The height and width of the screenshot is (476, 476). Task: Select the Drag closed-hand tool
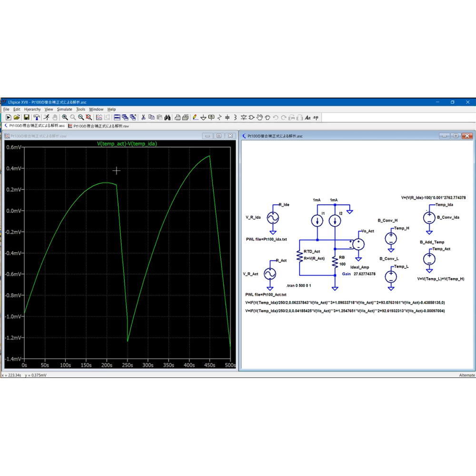pyautogui.click(x=268, y=117)
